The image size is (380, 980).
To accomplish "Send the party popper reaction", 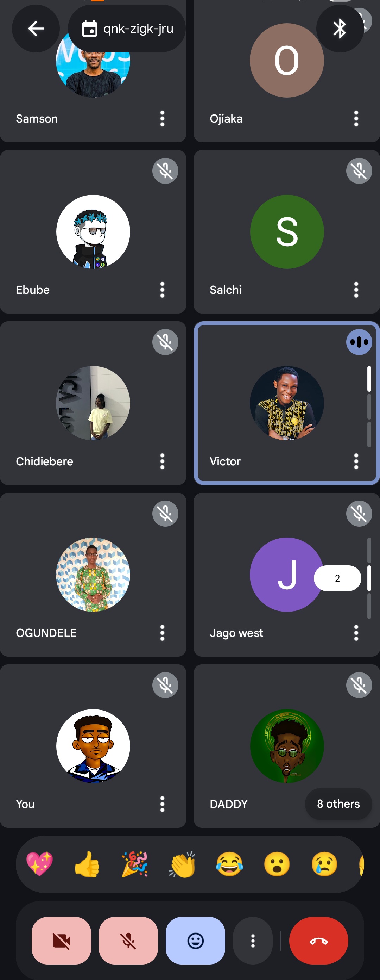I will (x=134, y=864).
